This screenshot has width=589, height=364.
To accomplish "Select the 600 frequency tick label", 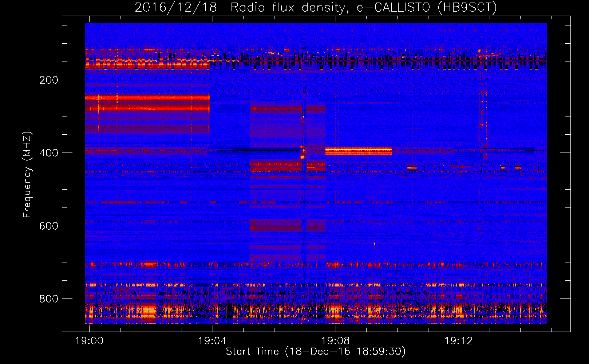I will click(x=49, y=226).
